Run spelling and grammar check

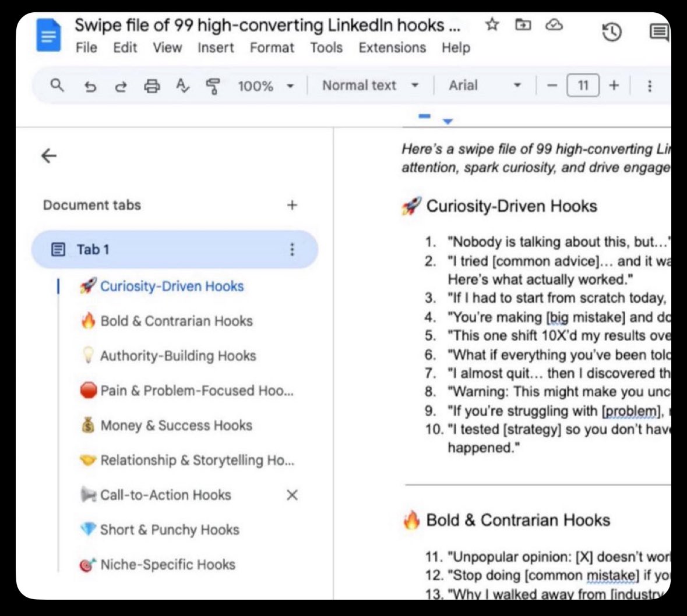[x=182, y=86]
